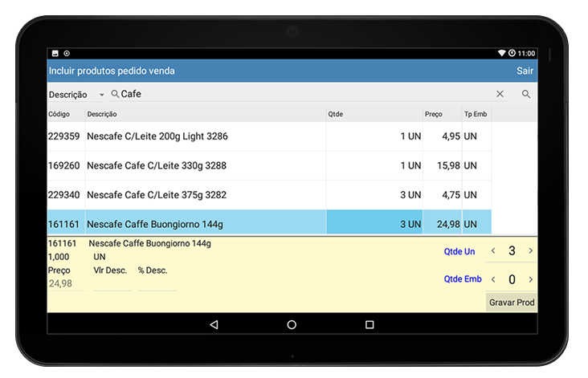Screen dimensions: 588x378
Task: Select row Nescafe C/Leite 200g Light 3286
Action: tap(269, 136)
